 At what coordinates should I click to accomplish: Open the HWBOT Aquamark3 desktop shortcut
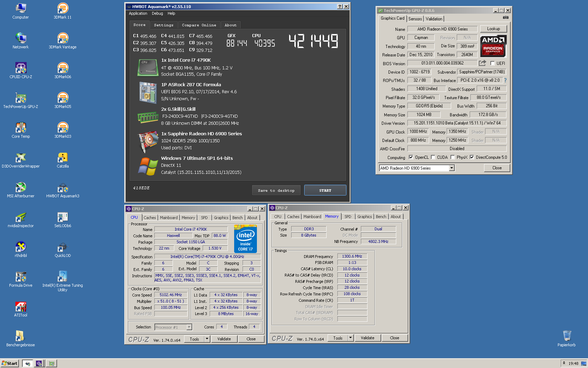coord(63,190)
